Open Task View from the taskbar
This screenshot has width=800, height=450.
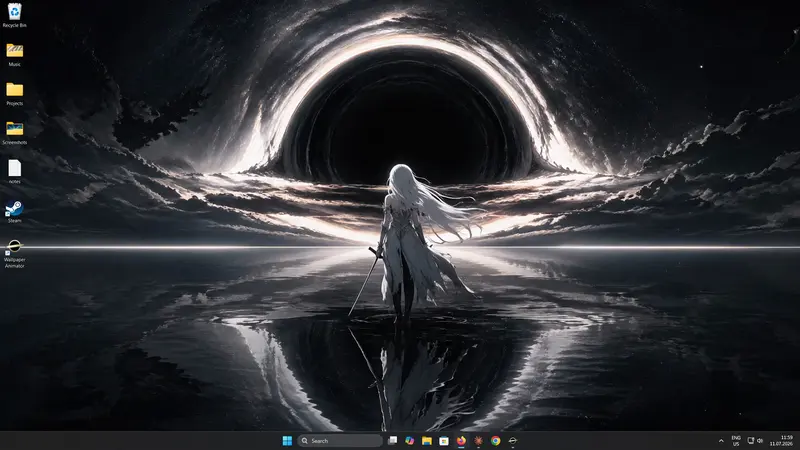point(392,441)
